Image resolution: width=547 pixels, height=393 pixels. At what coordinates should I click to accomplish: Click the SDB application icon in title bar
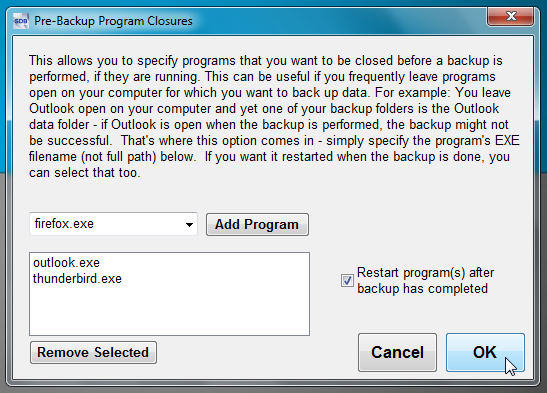click(x=21, y=21)
